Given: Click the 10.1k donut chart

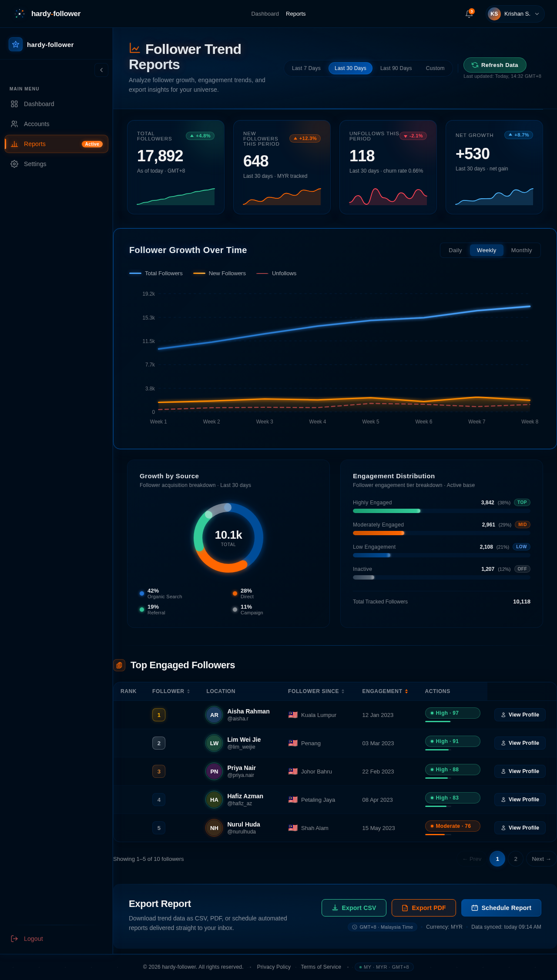Looking at the screenshot, I should point(228,538).
